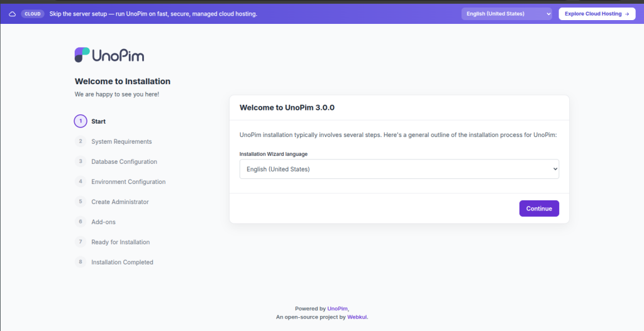Open the Installation Wizard language dropdown
Viewport: 644px width, 331px height.
(x=399, y=169)
